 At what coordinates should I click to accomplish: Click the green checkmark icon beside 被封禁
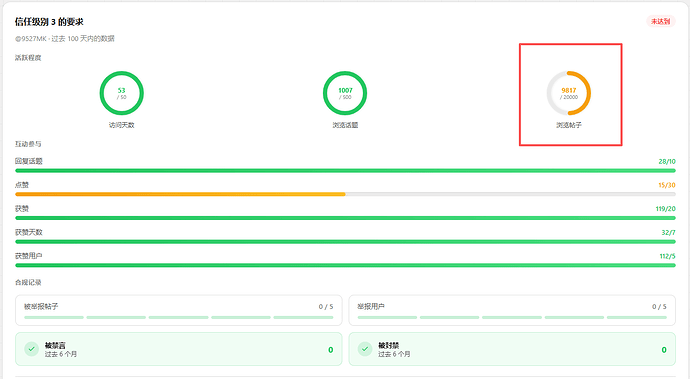click(x=365, y=349)
